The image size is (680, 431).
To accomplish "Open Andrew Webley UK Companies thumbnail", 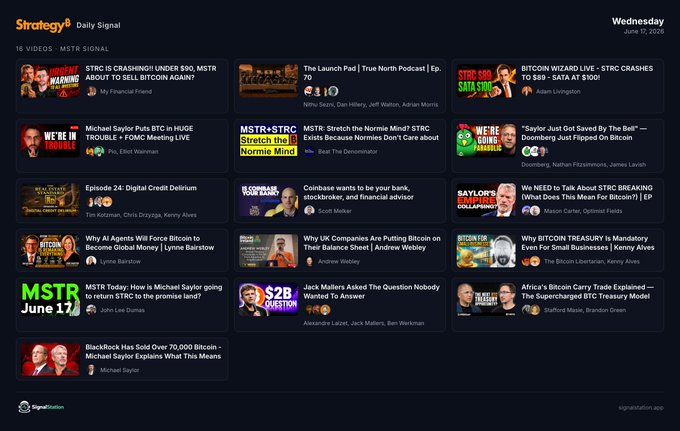I will point(268,251).
